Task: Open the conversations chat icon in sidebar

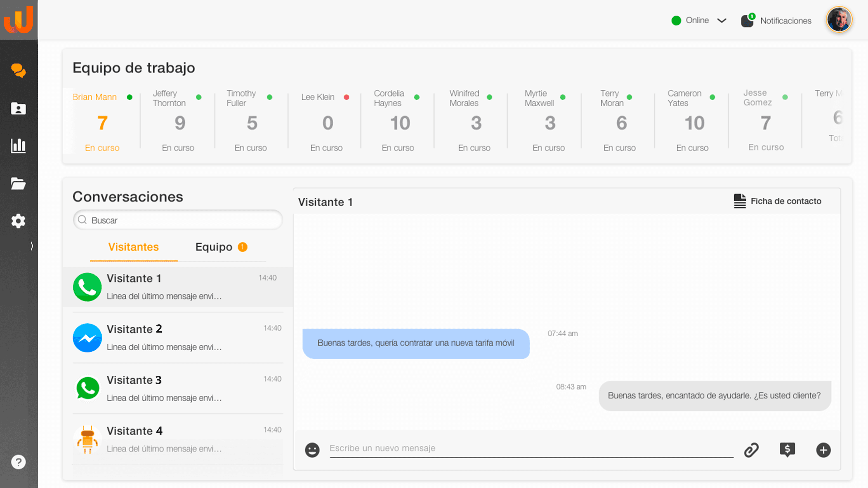Action: [x=18, y=71]
